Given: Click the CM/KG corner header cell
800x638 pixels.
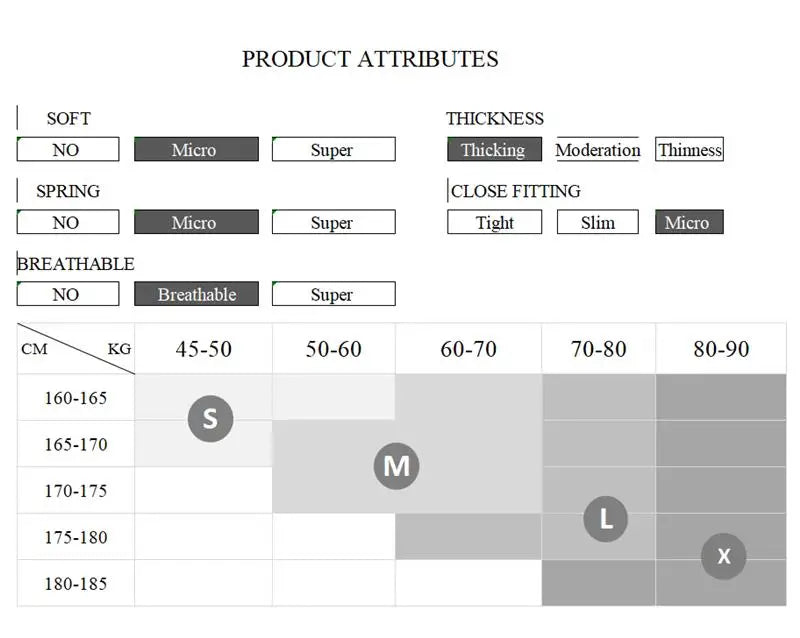Looking at the screenshot, I should click(x=76, y=349).
